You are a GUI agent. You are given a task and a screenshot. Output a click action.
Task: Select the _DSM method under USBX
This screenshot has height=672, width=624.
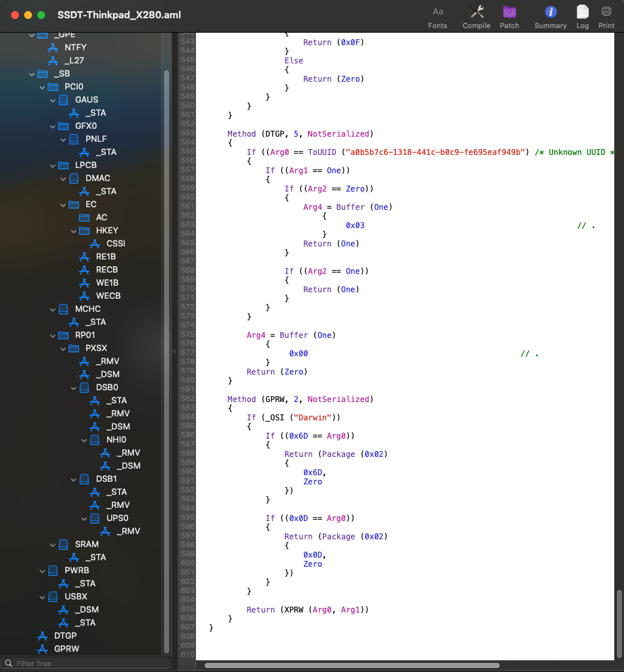(86, 610)
